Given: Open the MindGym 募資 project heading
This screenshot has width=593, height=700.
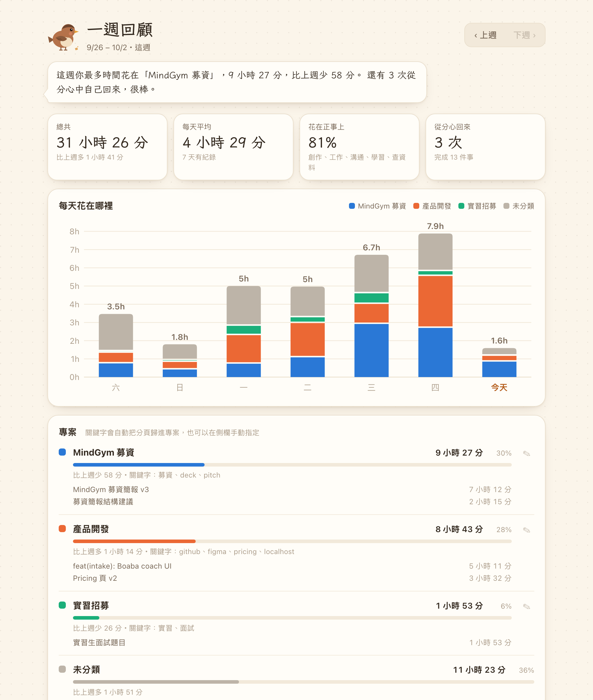Looking at the screenshot, I should (x=103, y=453).
